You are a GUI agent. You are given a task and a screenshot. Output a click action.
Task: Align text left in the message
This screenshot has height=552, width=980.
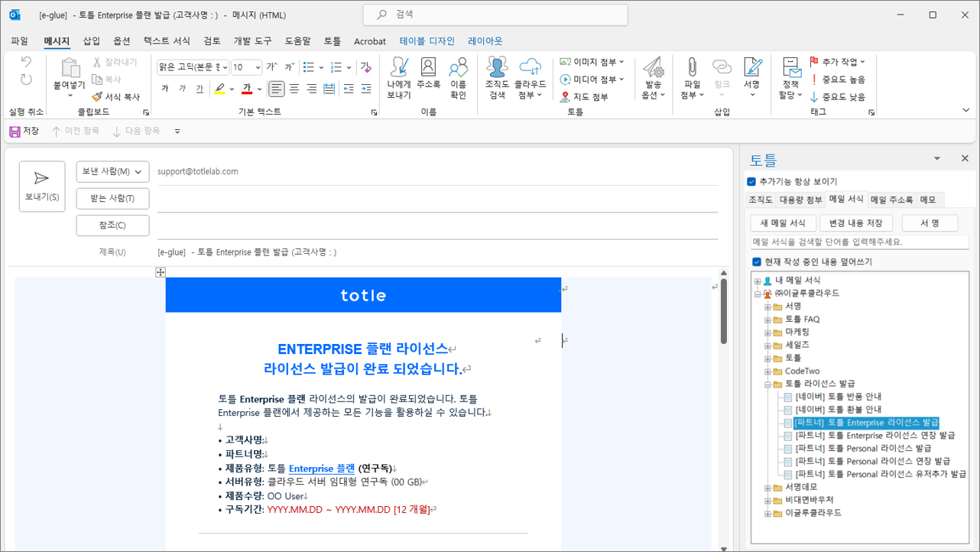[276, 89]
